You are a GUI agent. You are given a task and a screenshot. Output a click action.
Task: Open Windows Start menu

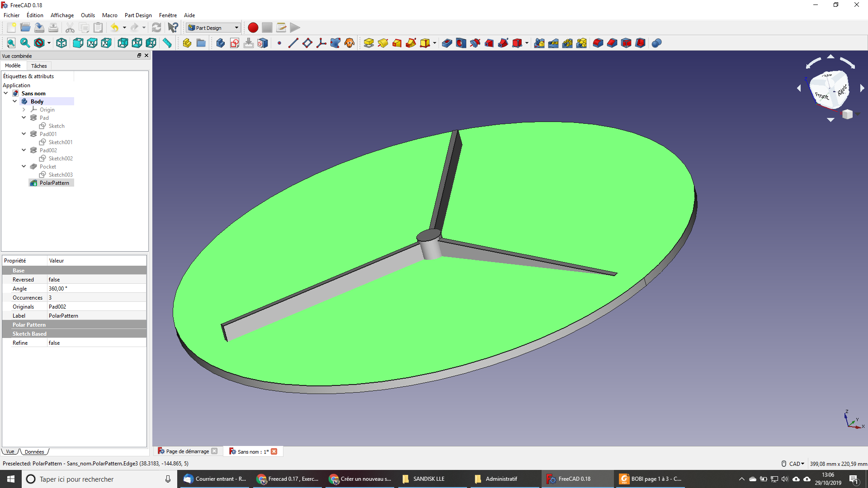click(x=11, y=479)
